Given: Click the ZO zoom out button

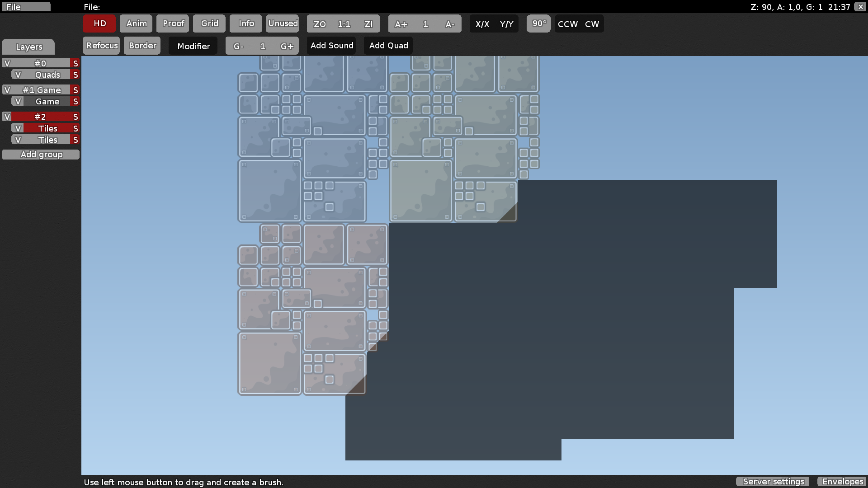Looking at the screenshot, I should pyautogui.click(x=320, y=24).
